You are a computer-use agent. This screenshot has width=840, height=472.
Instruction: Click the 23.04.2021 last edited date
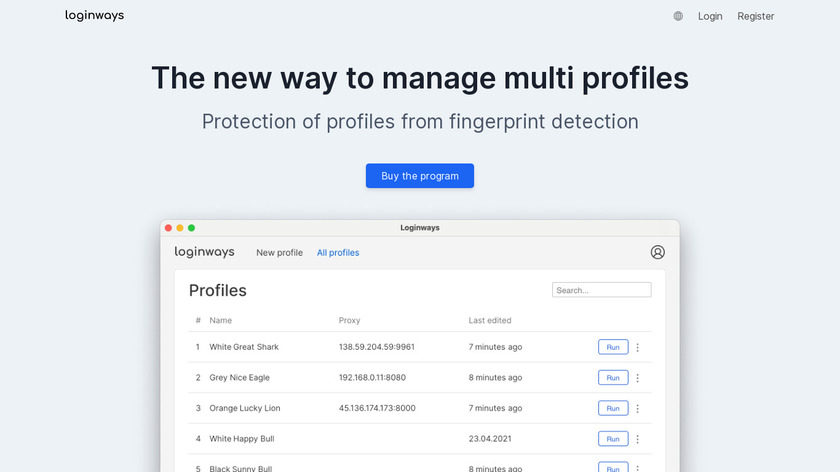pos(490,438)
